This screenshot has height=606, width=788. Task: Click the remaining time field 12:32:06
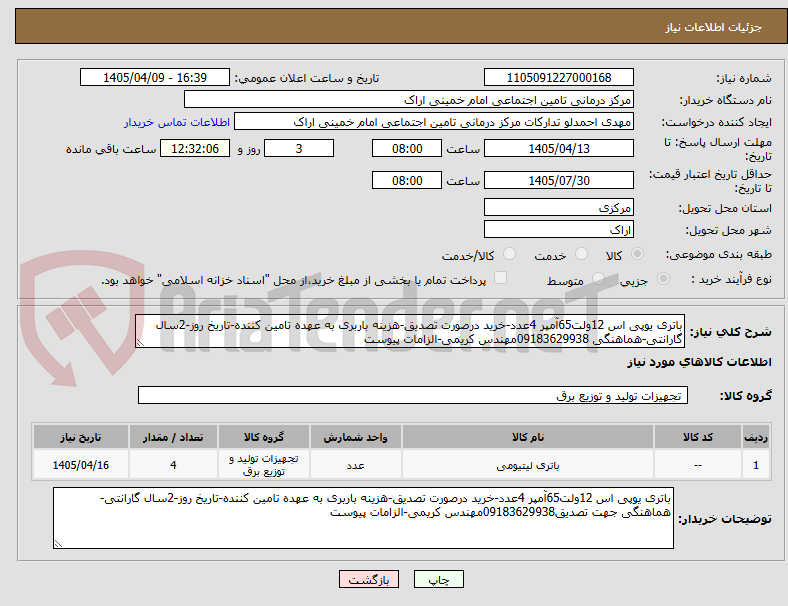tap(195, 149)
